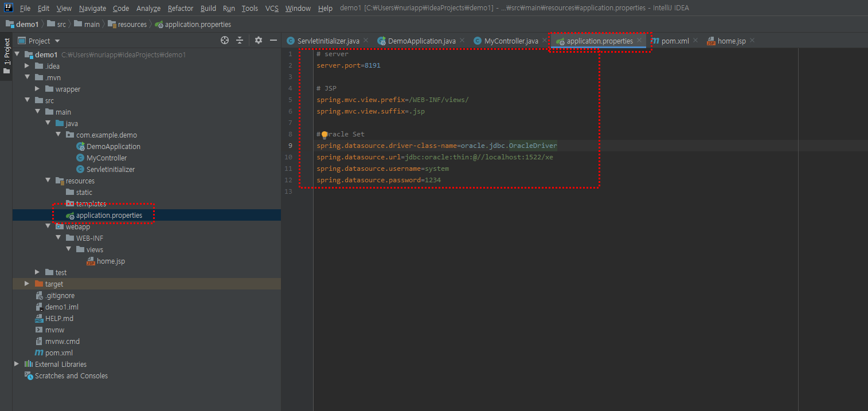
Task: Collapse the src folder
Action: (27, 100)
